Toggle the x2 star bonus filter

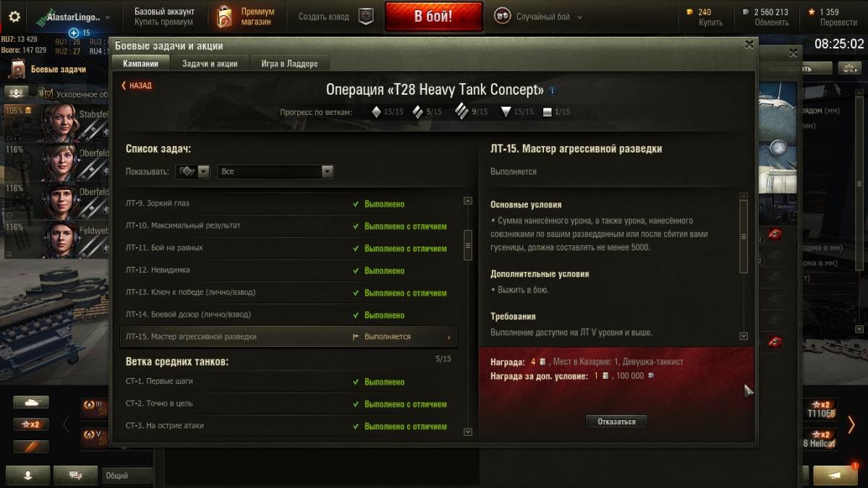point(31,424)
